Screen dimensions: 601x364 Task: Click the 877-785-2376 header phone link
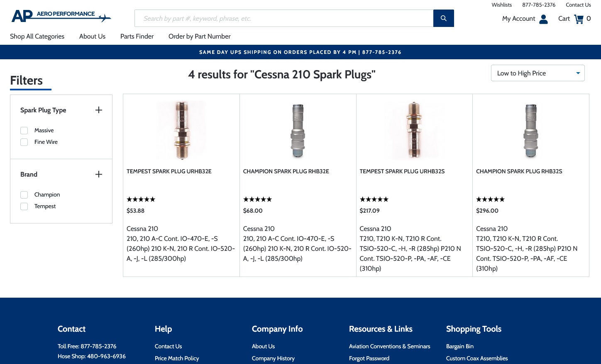point(539,5)
